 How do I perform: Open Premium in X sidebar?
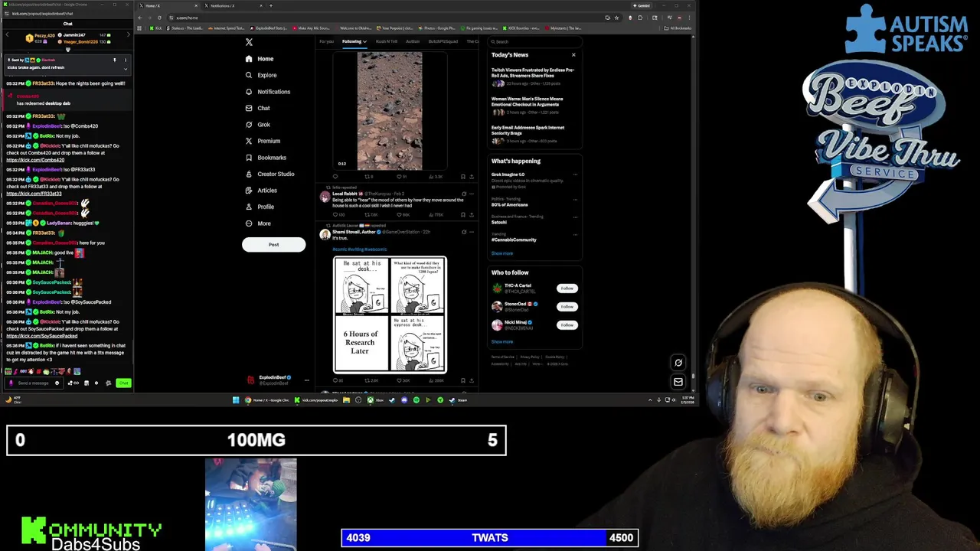click(x=263, y=141)
